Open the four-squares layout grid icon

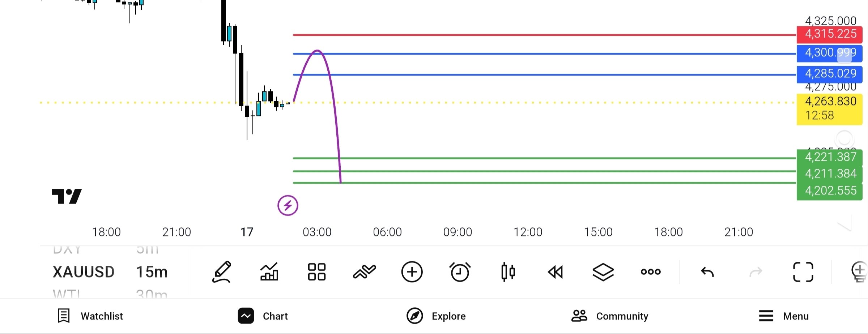click(x=316, y=271)
